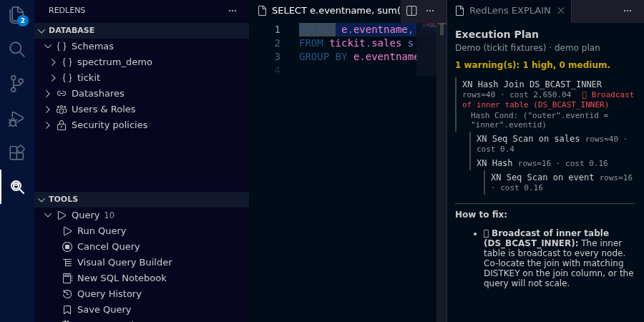Open the Run and Debug view
644x322 pixels.
pos(17,119)
